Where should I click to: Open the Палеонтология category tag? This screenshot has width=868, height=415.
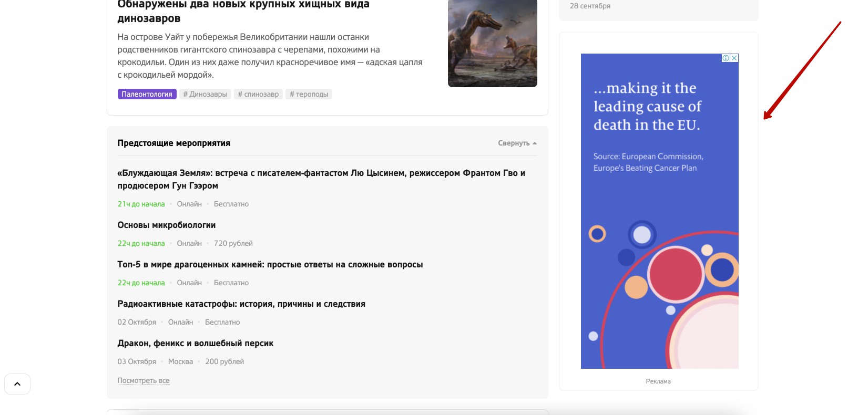tap(147, 95)
